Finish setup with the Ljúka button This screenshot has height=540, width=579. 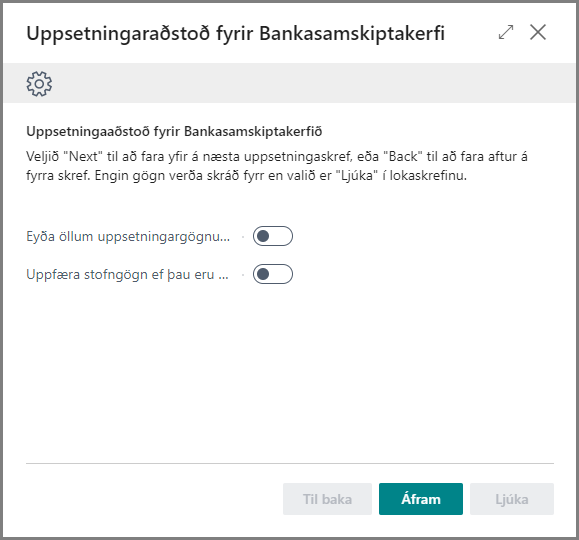click(x=512, y=499)
